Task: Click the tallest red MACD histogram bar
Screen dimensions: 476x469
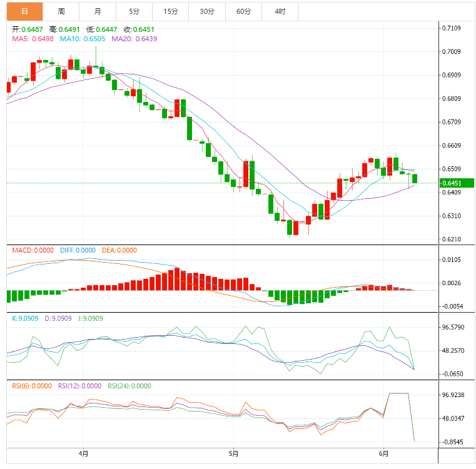Action: coord(177,279)
